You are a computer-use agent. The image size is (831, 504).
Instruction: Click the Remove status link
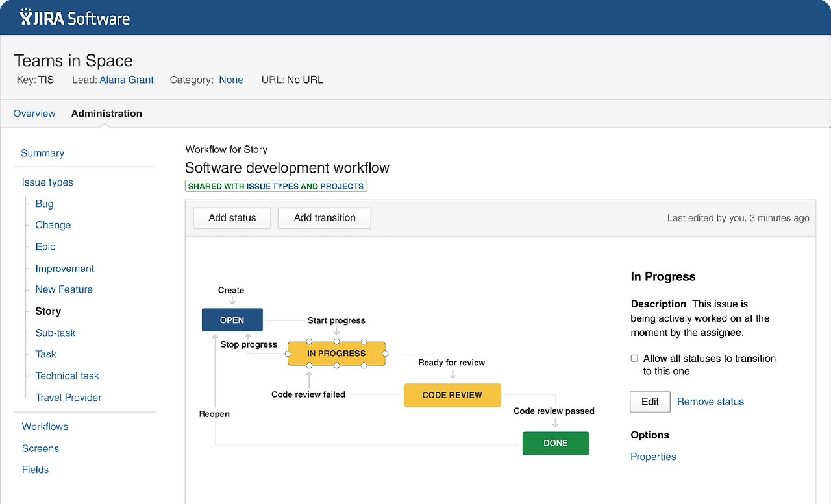click(710, 402)
